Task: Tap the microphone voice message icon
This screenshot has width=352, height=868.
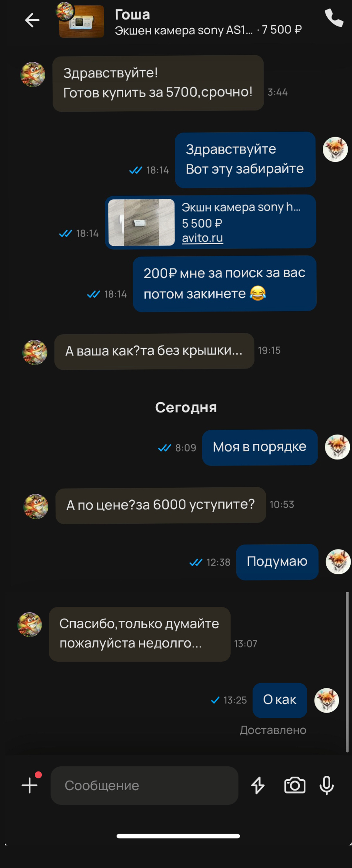Action: [327, 785]
